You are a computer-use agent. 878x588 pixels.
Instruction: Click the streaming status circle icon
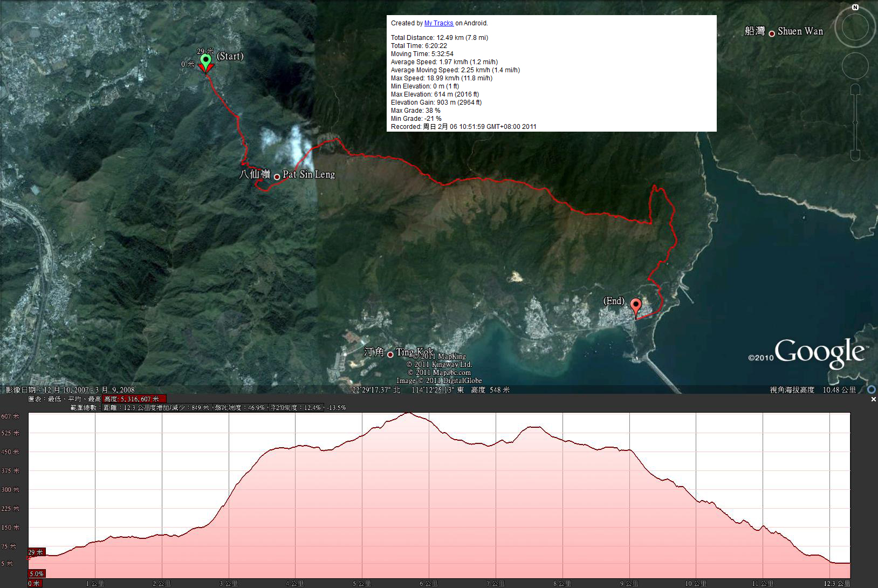[872, 389]
